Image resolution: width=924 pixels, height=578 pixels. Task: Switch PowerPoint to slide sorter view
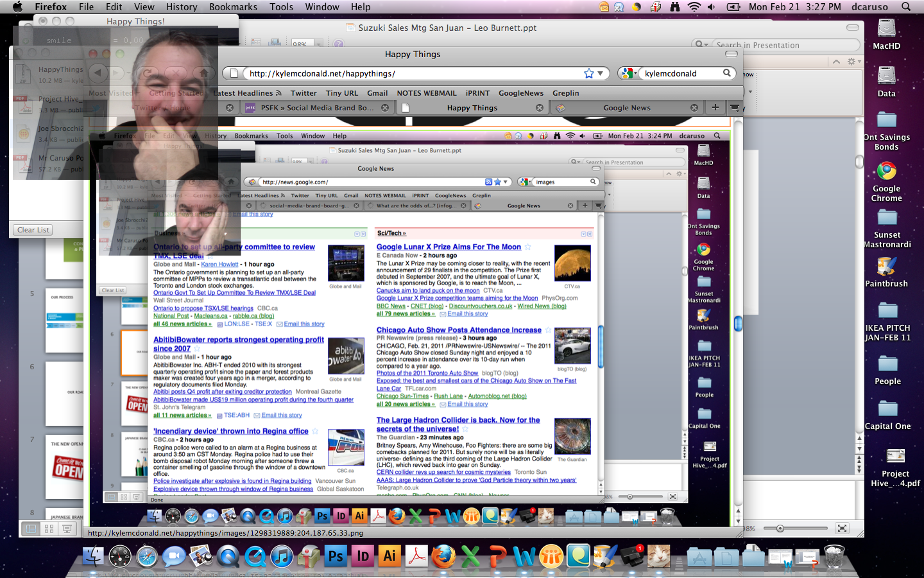(x=49, y=529)
